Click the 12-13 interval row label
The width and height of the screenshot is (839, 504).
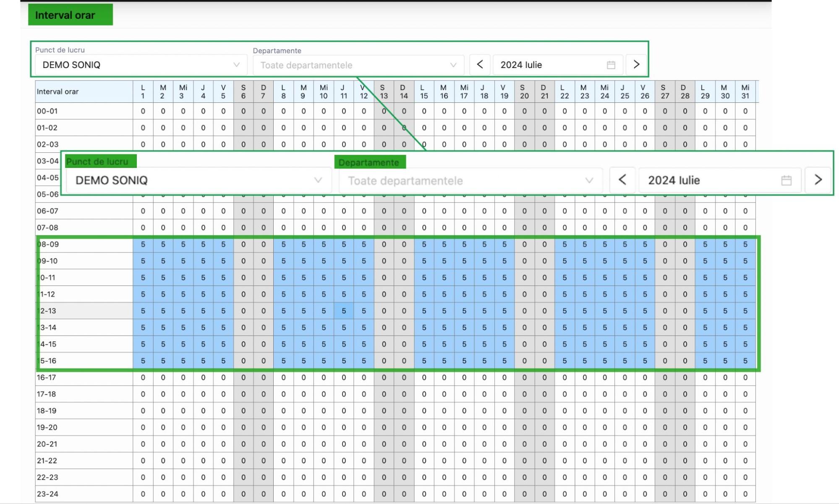[84, 311]
